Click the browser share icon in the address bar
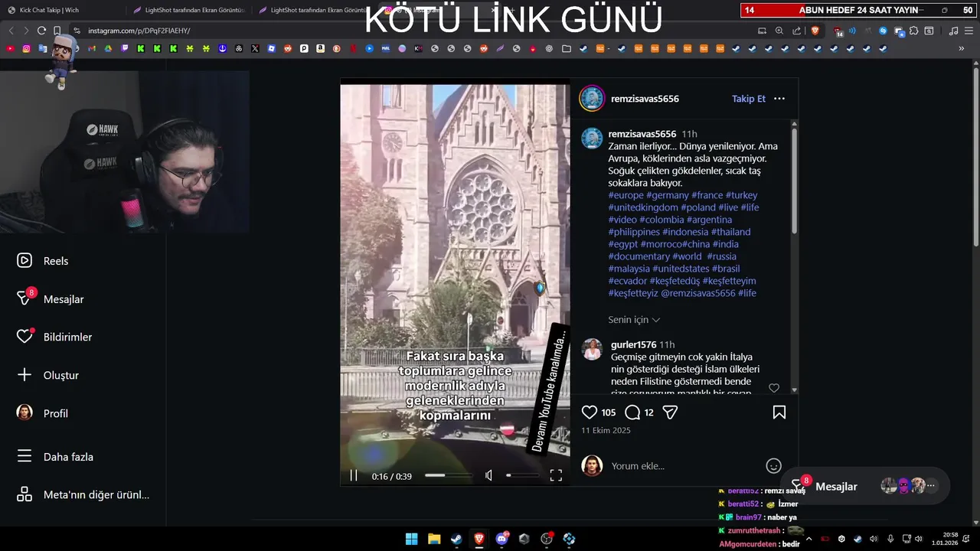Viewport: 980px width, 551px height. [x=797, y=31]
